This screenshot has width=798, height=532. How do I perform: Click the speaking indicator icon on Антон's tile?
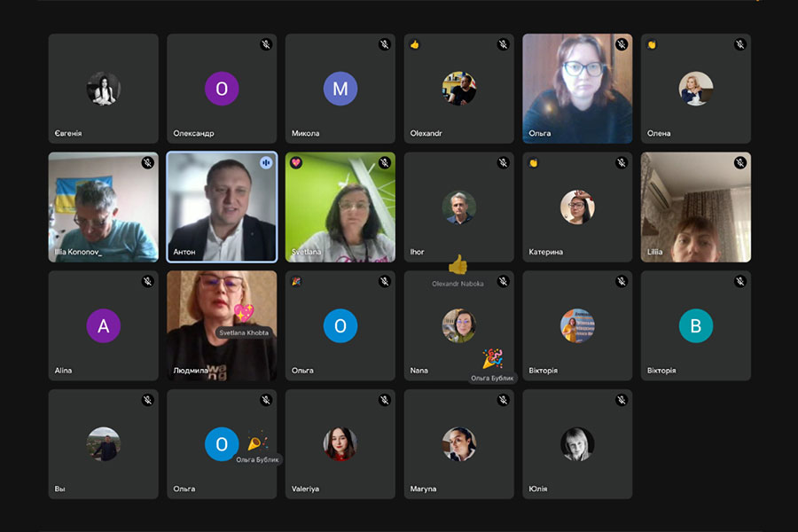[x=266, y=163]
